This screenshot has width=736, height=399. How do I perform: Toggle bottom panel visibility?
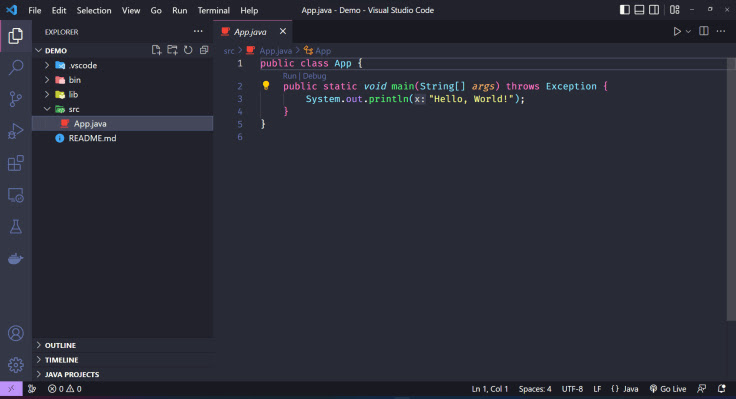[639, 10]
